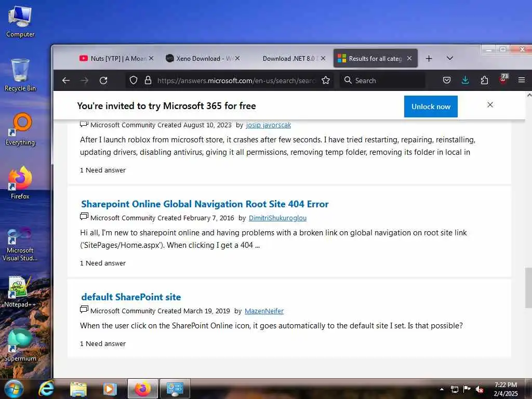
Task: Open Windows Media Player from the taskbar
Action: [110, 389]
